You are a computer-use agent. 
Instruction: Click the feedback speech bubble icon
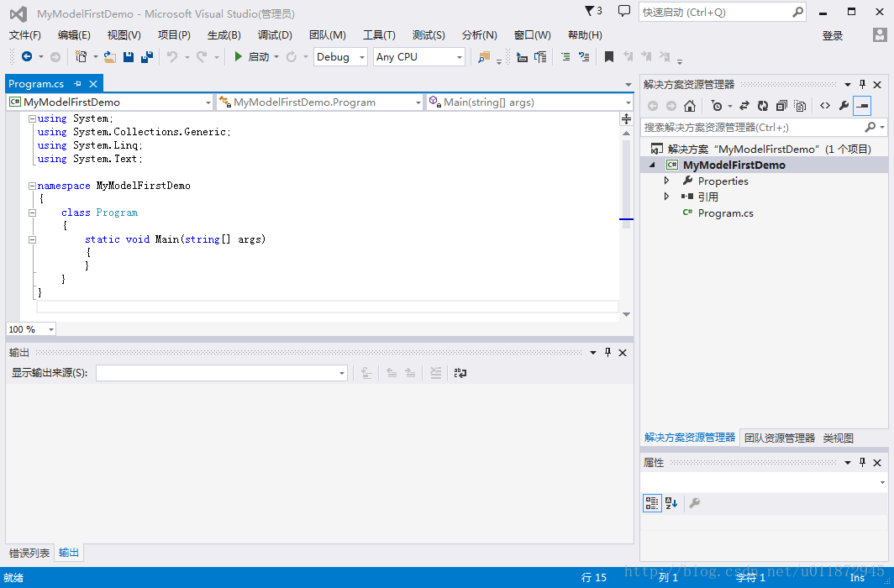(624, 11)
